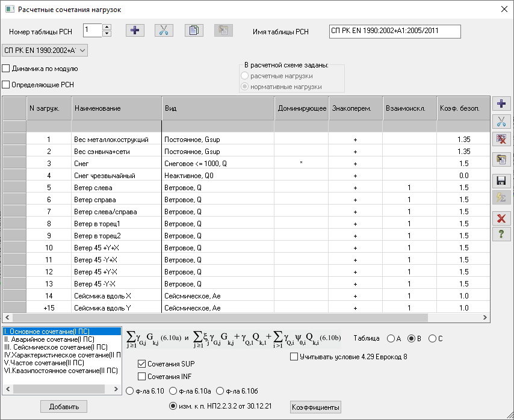The height and width of the screenshot is (420, 514).
Task: Decrease the RSN table number with down arrow
Action: [x=107, y=34]
